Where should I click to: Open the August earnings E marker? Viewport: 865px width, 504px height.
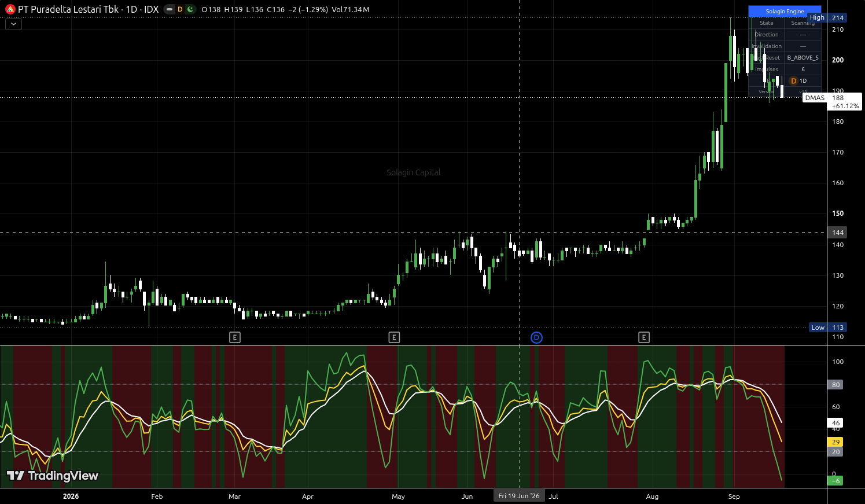(x=644, y=337)
